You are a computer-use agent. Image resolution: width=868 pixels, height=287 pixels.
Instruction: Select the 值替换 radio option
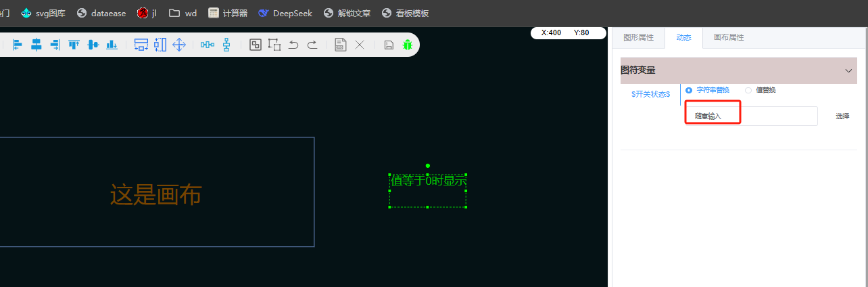(x=761, y=90)
